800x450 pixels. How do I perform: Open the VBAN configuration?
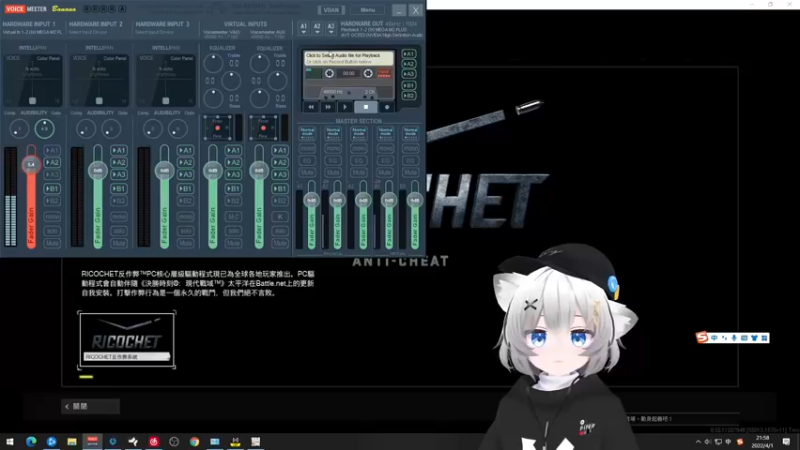tap(331, 10)
